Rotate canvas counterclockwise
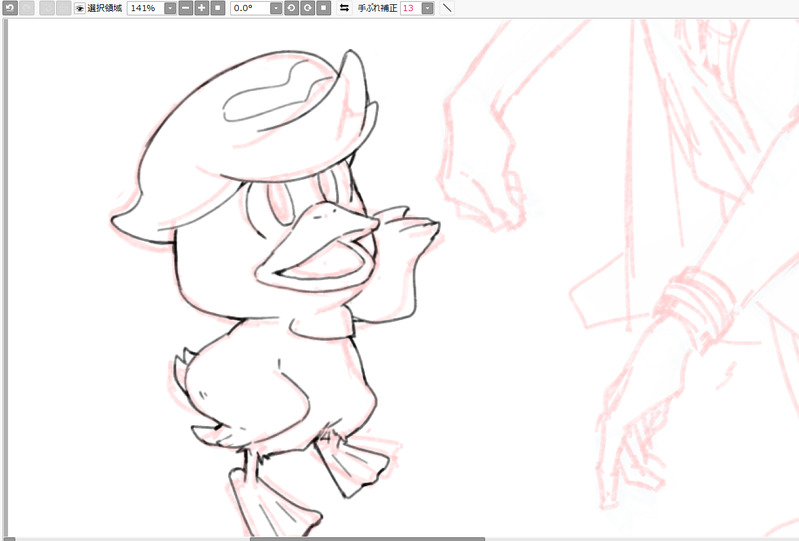Viewport: 799px width, 541px height. pyautogui.click(x=291, y=8)
